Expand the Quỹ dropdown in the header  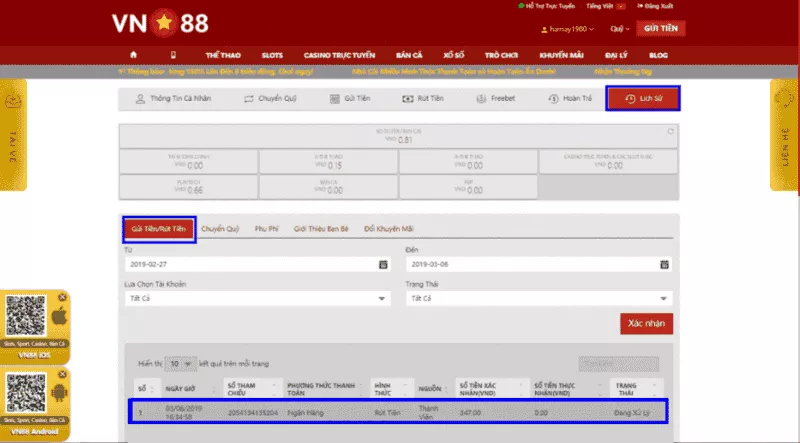pos(620,29)
